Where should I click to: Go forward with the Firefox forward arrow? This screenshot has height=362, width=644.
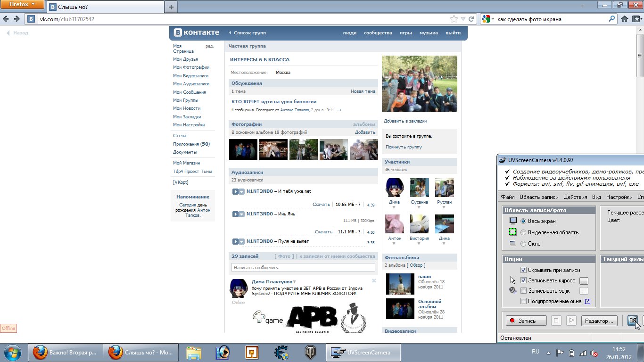[17, 19]
